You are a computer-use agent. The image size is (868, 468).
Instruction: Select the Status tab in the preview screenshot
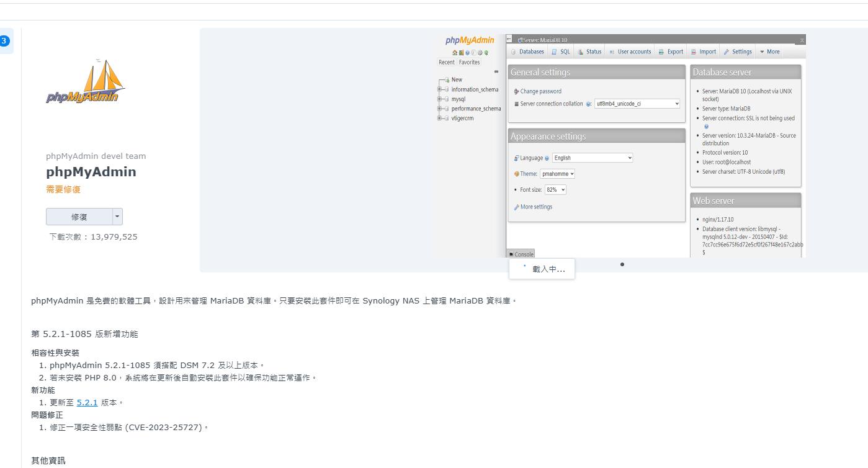tap(590, 52)
